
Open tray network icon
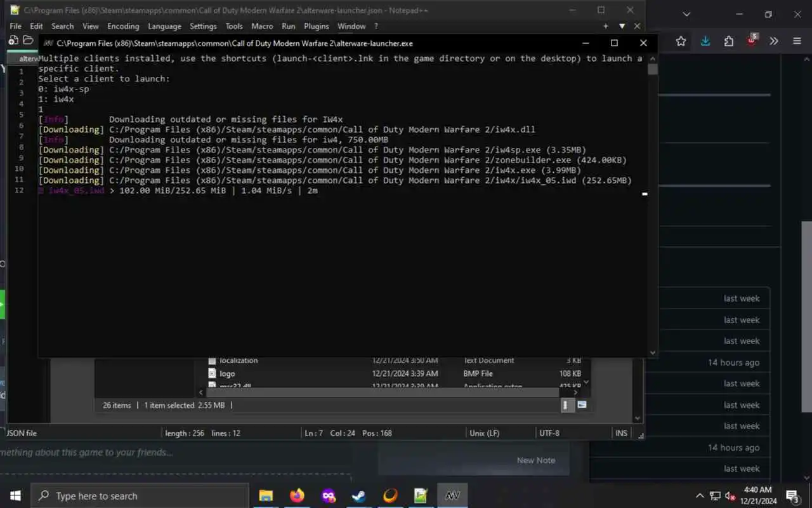[716, 496]
